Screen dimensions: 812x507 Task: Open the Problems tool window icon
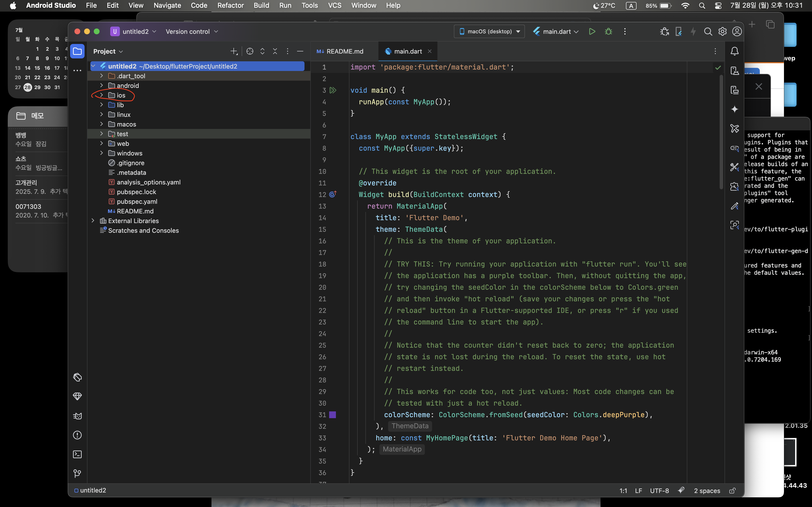[x=77, y=435]
